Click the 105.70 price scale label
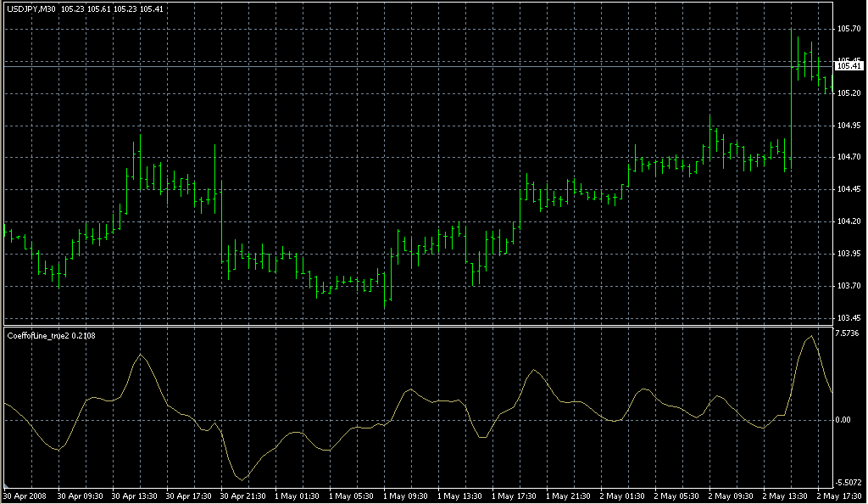 click(x=849, y=29)
